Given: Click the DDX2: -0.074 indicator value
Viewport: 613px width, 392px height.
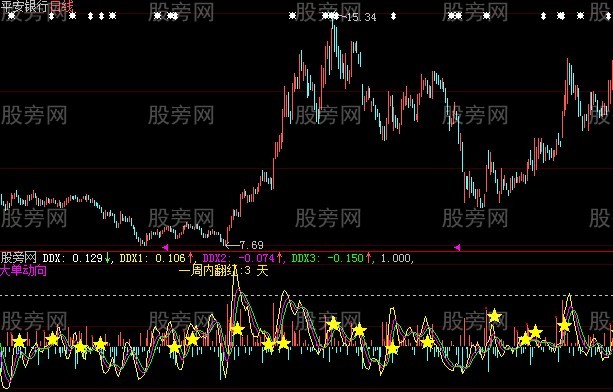Looking at the screenshot, I should 239,258.
